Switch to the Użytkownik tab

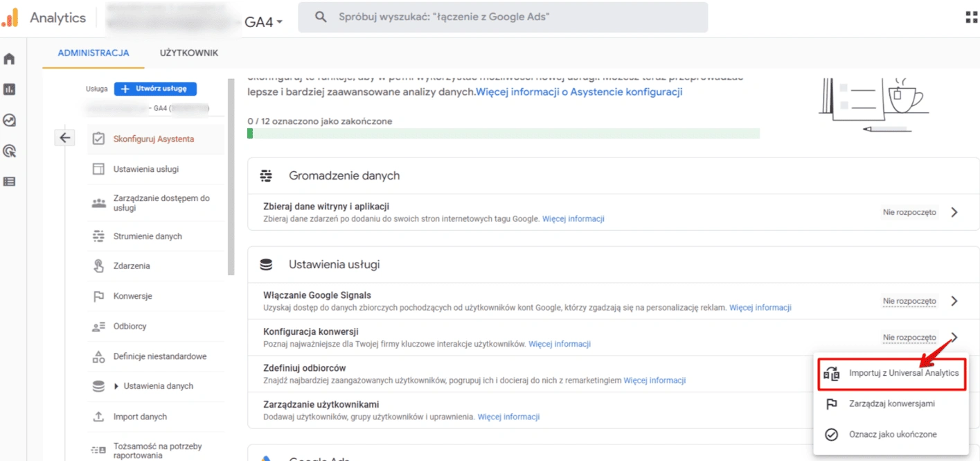tap(189, 53)
